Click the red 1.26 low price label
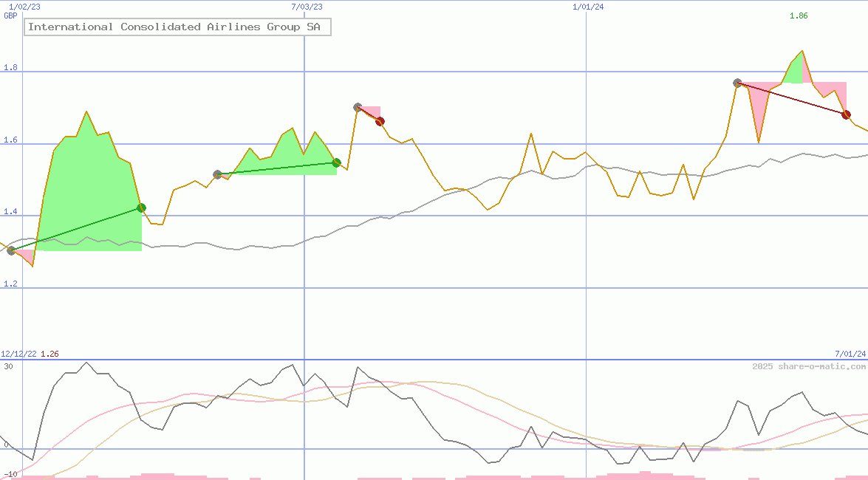The image size is (868, 480). point(49,354)
